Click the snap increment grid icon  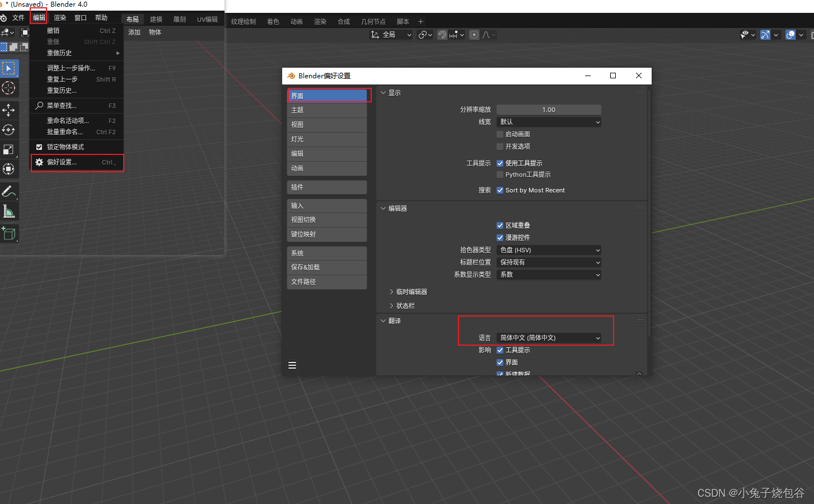click(456, 35)
